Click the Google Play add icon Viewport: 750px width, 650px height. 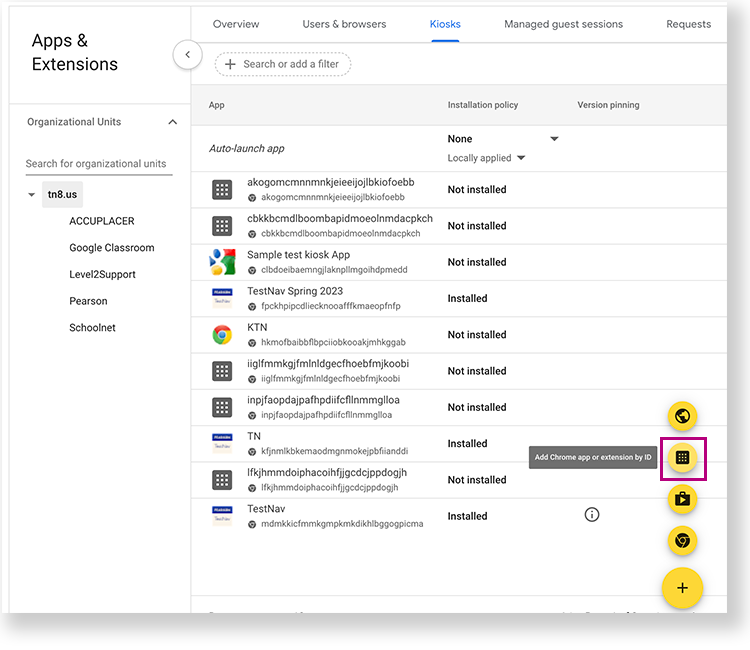682,498
